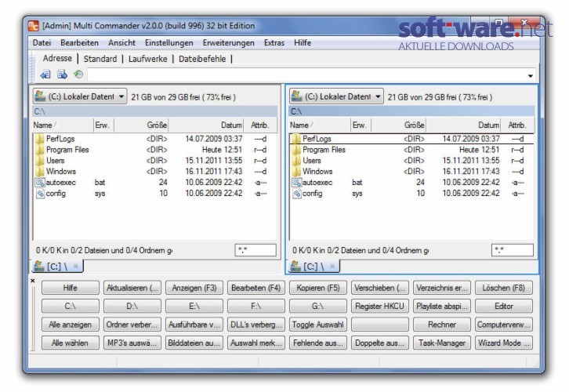Close the button bar with small x
Viewport: 569px width, 392px height.
pyautogui.click(x=33, y=281)
